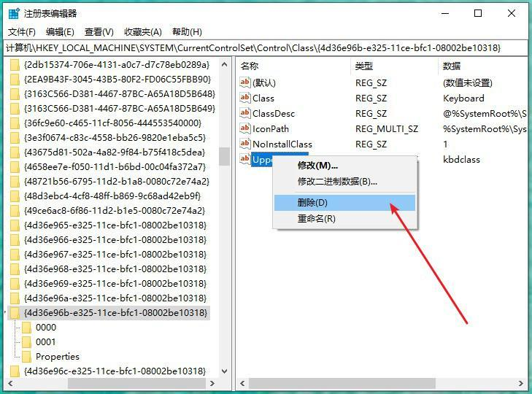Click tree pane horizontal scroll right arrow
Image resolution: width=532 pixels, height=394 pixels.
click(212, 384)
